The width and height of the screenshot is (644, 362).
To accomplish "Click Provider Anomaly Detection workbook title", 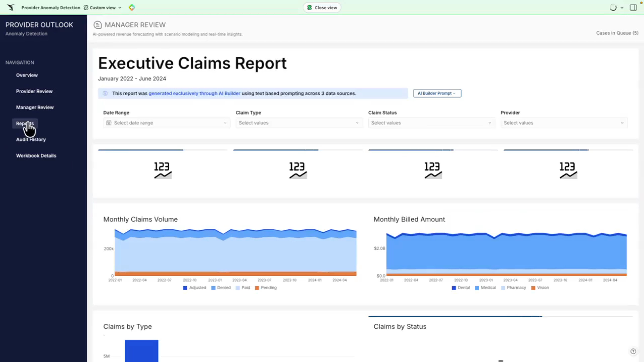I will [x=51, y=8].
